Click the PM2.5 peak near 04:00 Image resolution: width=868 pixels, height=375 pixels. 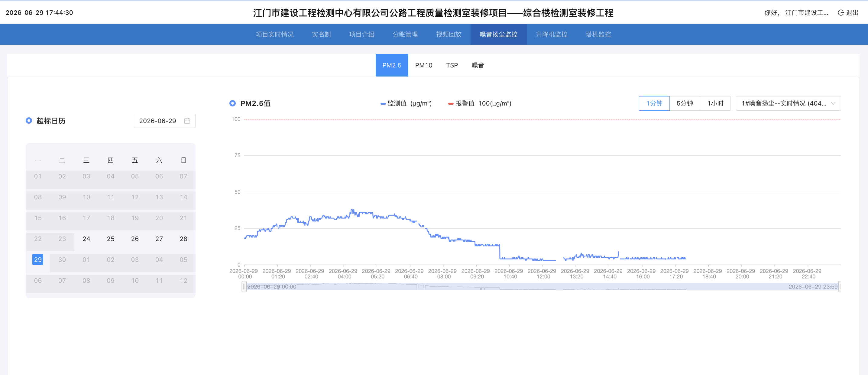352,210
